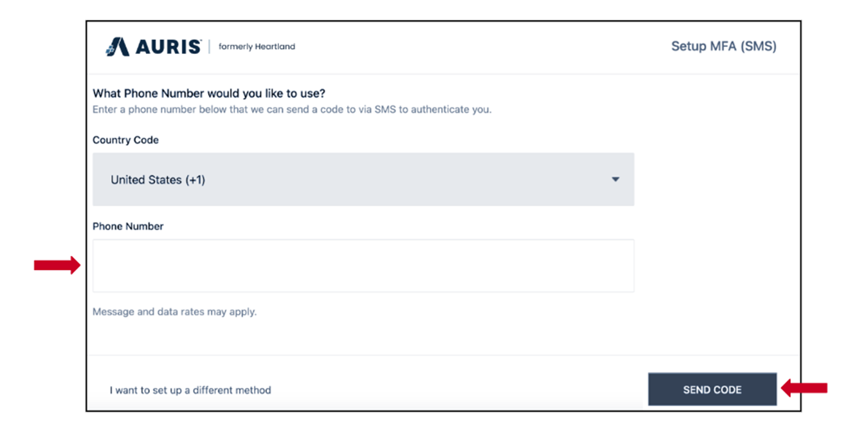Click the SMS authentication instruction text
The image size is (868, 433).
tap(292, 109)
